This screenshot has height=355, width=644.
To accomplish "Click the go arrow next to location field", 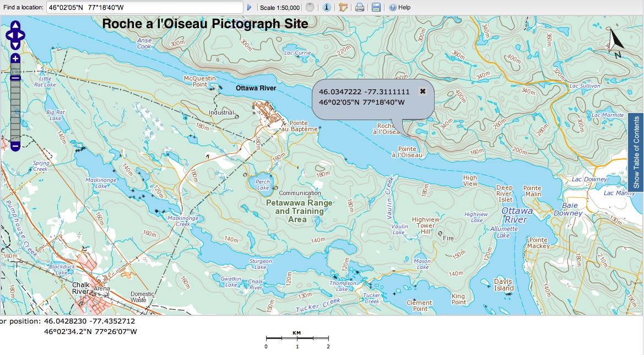I will tap(249, 8).
